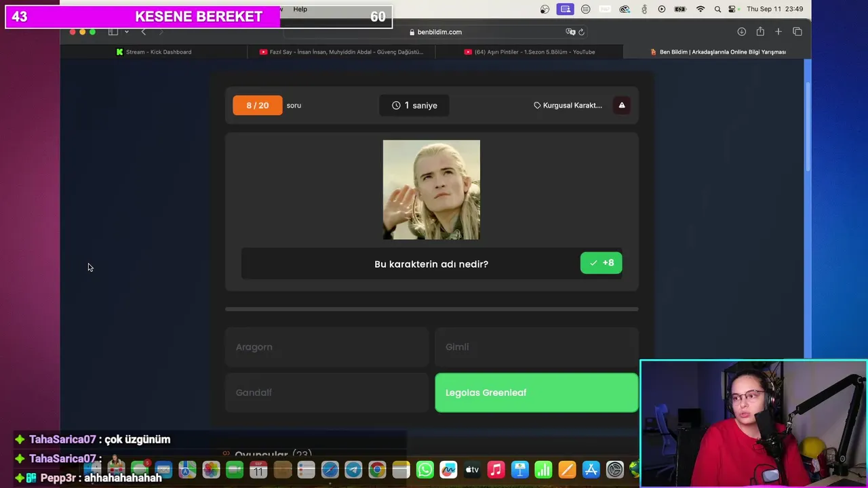Open Notes from the Dock
This screenshot has width=868, height=488.
click(x=401, y=470)
